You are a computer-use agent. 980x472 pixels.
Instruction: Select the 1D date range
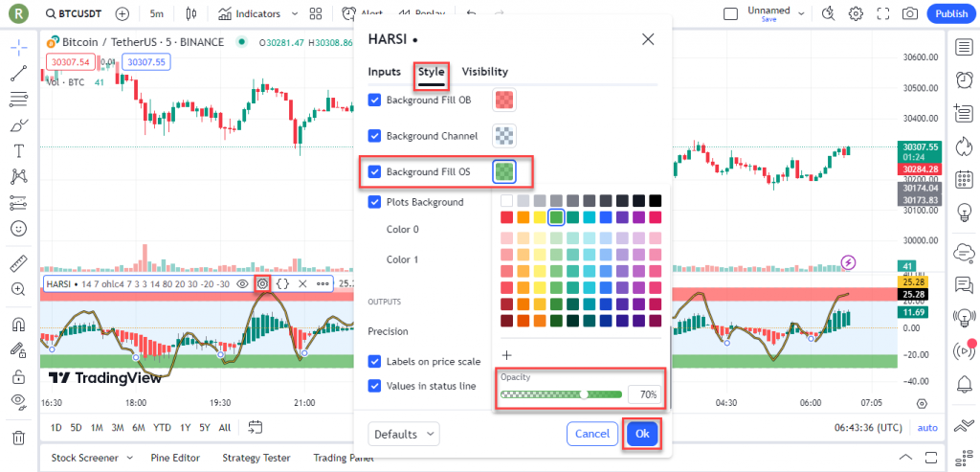click(56, 428)
